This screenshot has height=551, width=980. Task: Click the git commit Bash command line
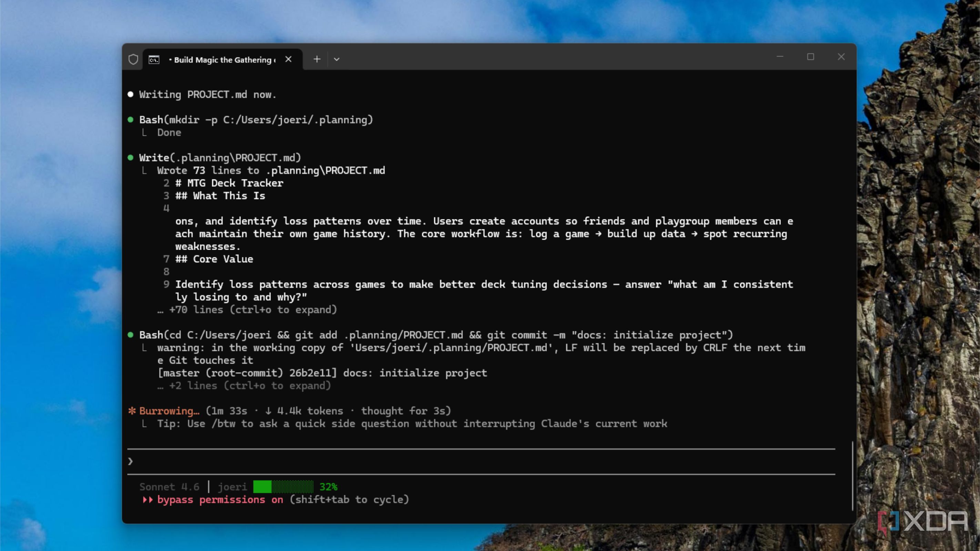click(436, 335)
